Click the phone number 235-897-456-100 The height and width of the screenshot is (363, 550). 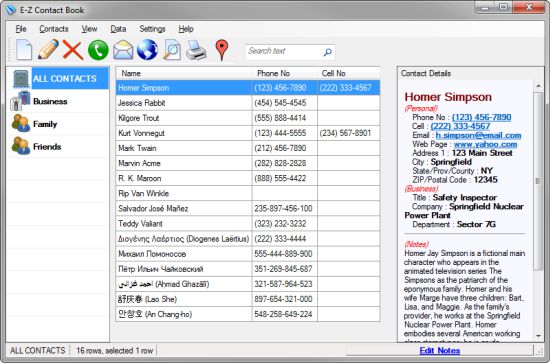click(x=283, y=208)
